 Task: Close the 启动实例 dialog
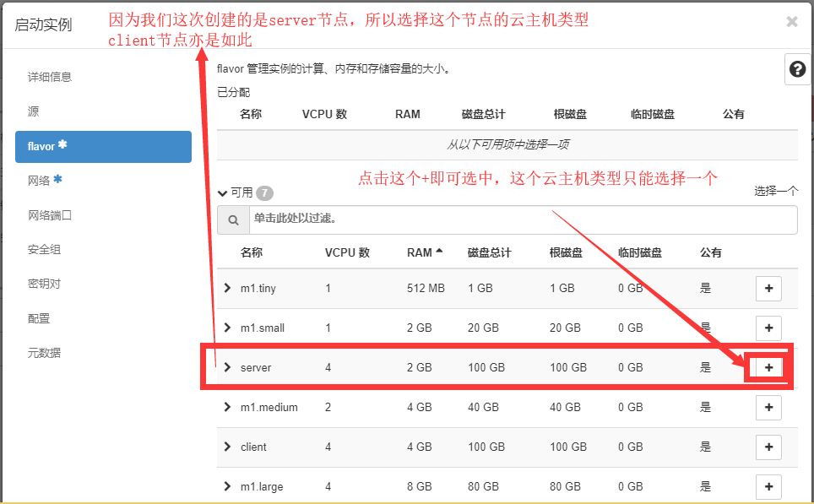tap(791, 22)
